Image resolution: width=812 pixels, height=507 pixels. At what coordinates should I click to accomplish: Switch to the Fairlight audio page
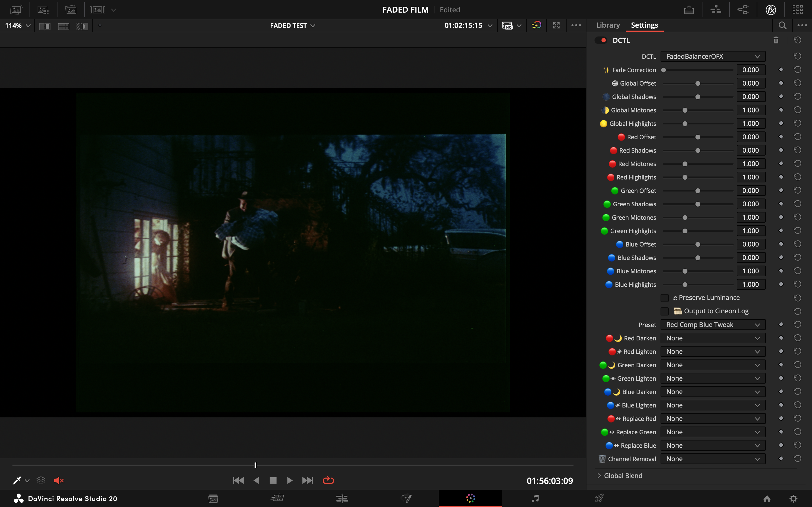point(535,498)
